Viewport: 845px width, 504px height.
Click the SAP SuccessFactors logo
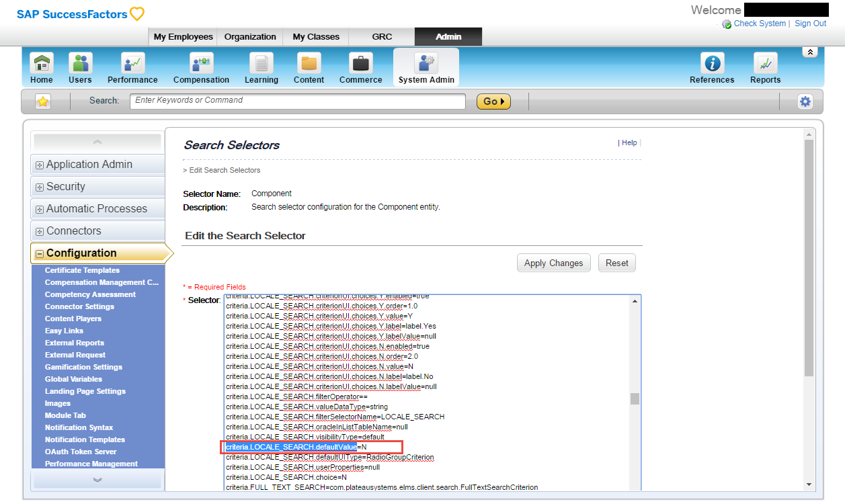pos(80,14)
